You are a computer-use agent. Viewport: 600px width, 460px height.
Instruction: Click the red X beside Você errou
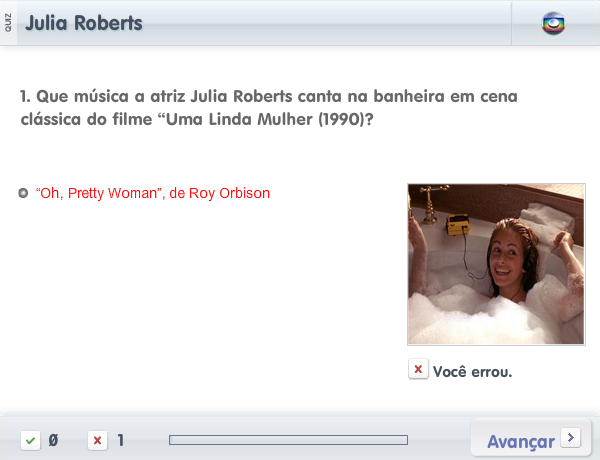[x=418, y=369]
